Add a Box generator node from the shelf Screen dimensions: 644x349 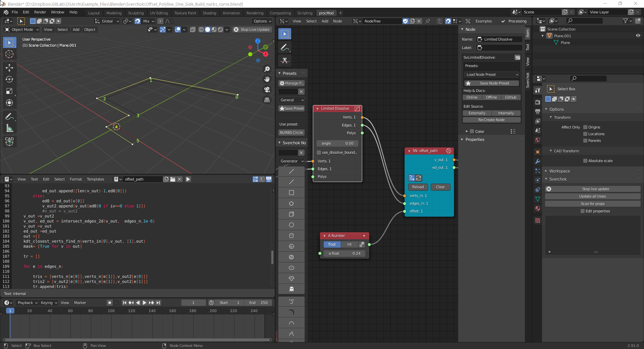coord(291,214)
